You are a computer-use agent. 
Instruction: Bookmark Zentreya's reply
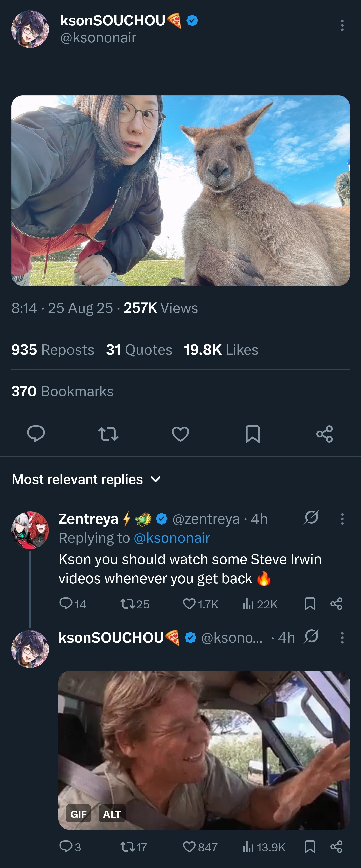click(x=310, y=604)
